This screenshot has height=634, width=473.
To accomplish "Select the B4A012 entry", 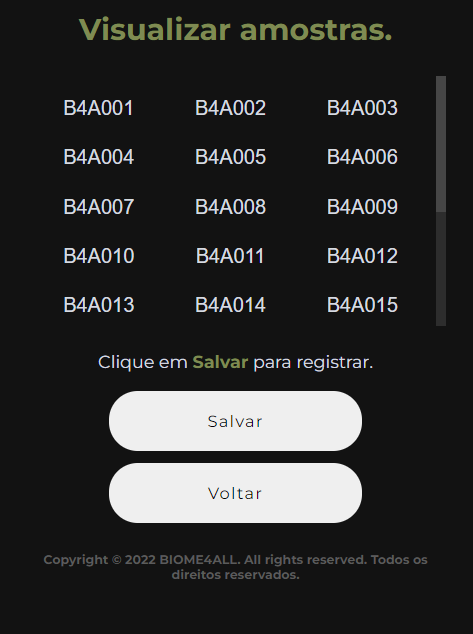I will point(362,256).
